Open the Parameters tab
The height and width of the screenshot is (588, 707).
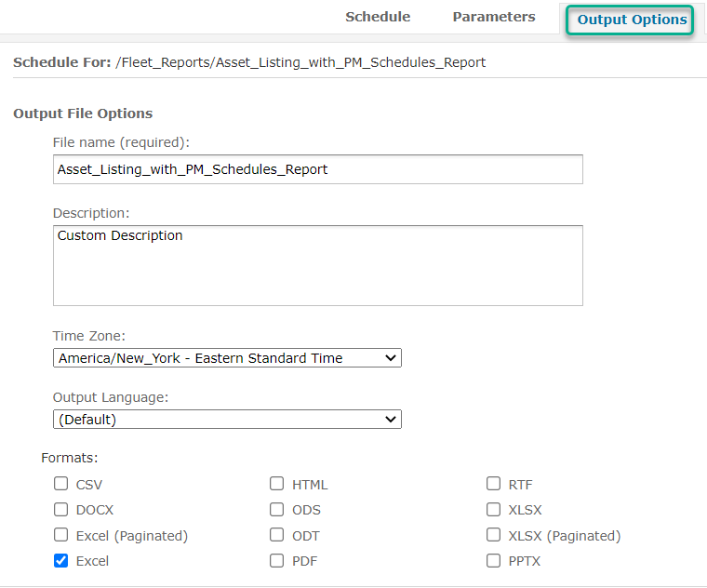tap(494, 17)
